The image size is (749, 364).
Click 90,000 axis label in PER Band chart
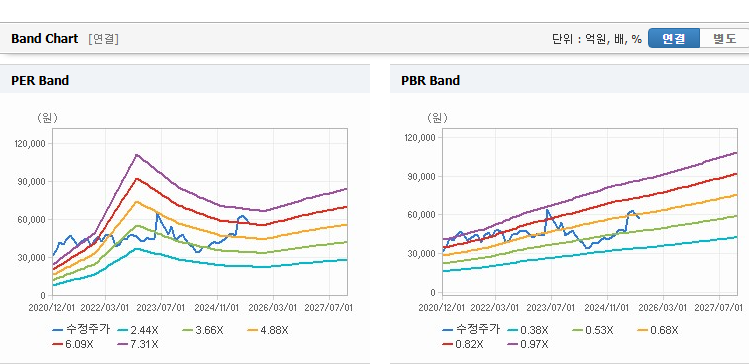(x=32, y=182)
